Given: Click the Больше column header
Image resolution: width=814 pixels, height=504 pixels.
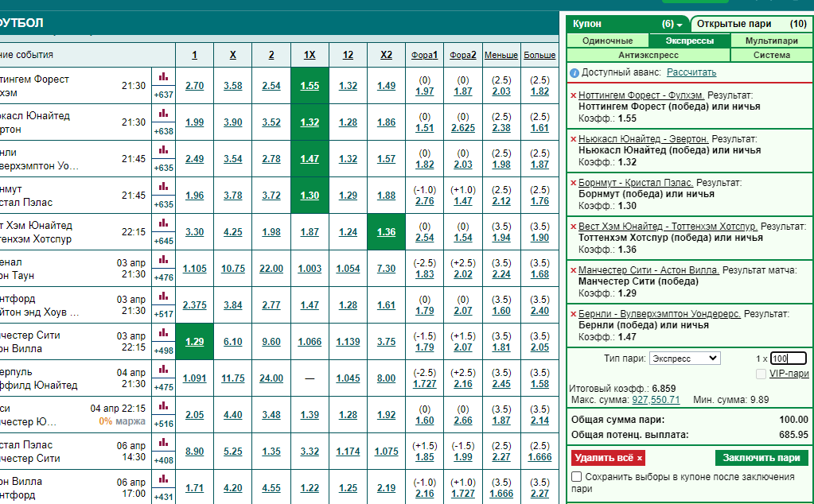Looking at the screenshot, I should click(540, 55).
